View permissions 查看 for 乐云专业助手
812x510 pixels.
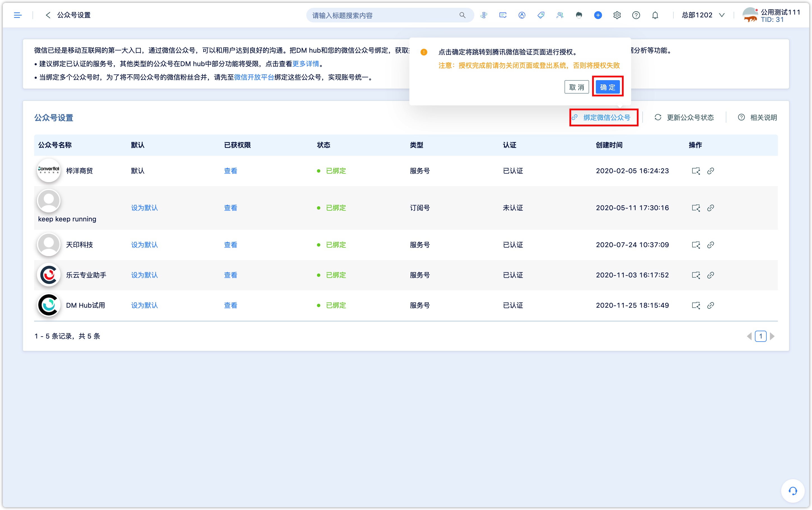click(x=230, y=275)
